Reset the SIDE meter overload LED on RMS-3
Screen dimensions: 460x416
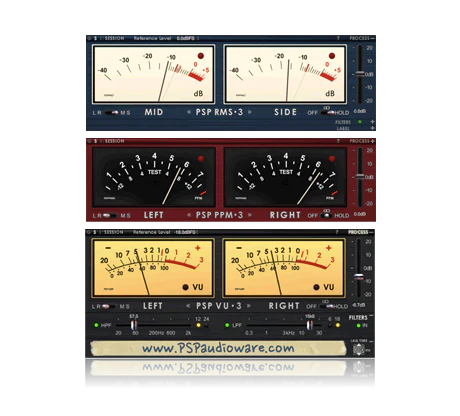[x=332, y=56]
